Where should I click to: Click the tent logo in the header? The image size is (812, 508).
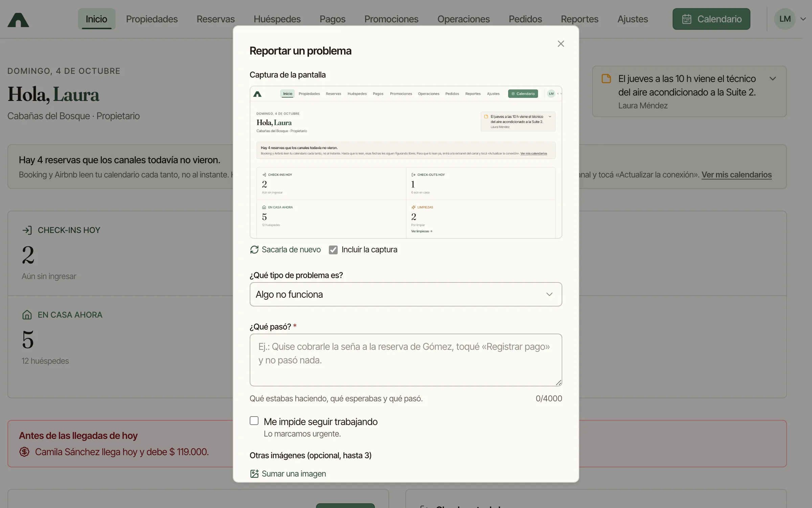18,20
